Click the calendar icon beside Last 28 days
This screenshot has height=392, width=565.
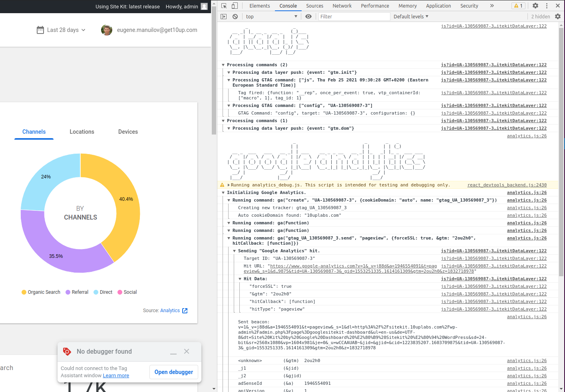click(40, 30)
